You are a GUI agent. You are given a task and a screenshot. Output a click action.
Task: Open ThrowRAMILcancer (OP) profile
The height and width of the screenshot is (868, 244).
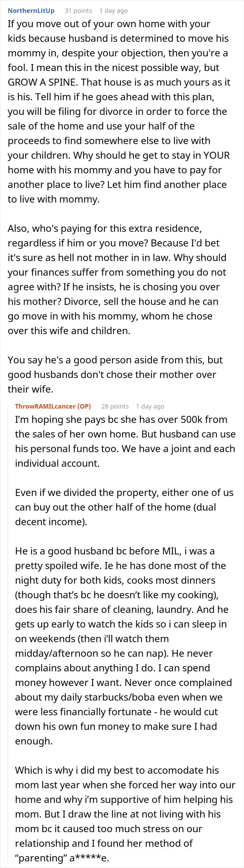53,406
